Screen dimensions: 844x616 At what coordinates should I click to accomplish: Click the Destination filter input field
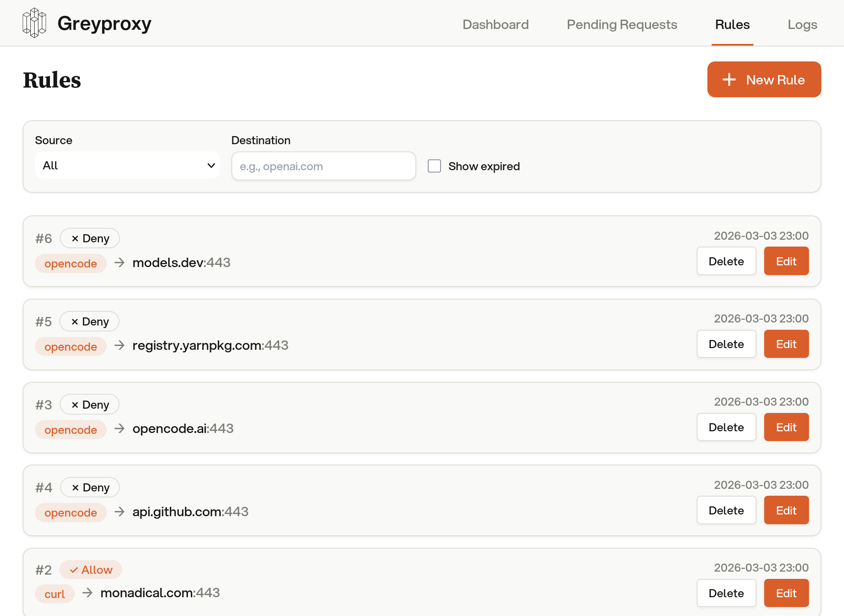click(x=323, y=166)
